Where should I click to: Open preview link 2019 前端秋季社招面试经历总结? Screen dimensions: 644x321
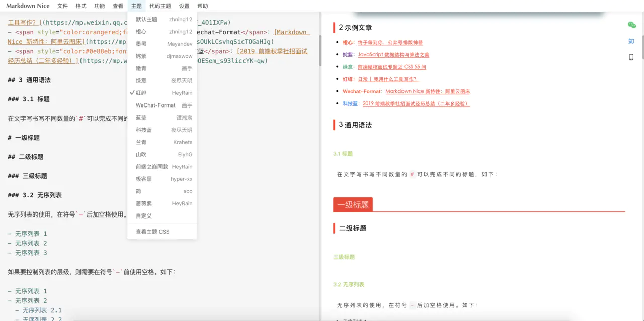click(416, 104)
